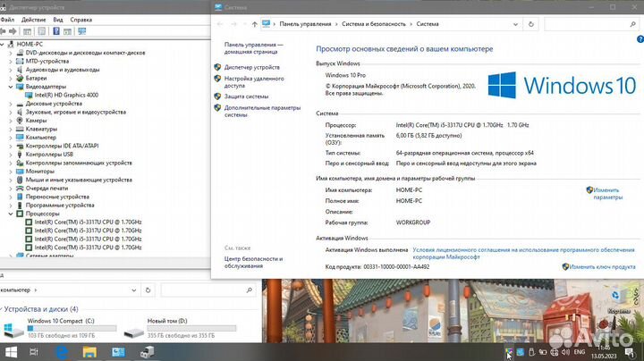Screen dimensions: 644x361
Task: Open Task View from the taskbar
Action: click(x=34, y=352)
